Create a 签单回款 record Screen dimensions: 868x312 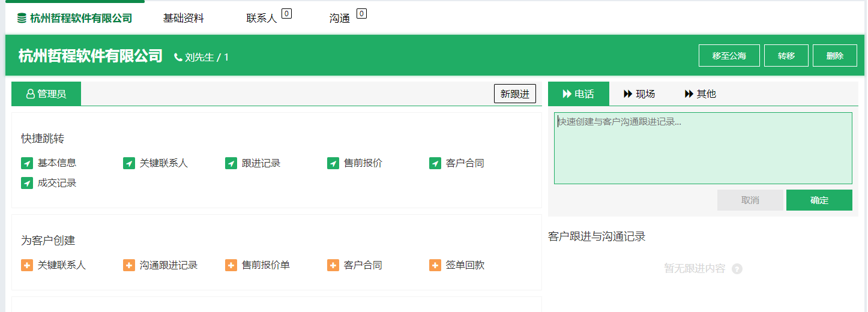[x=465, y=265]
